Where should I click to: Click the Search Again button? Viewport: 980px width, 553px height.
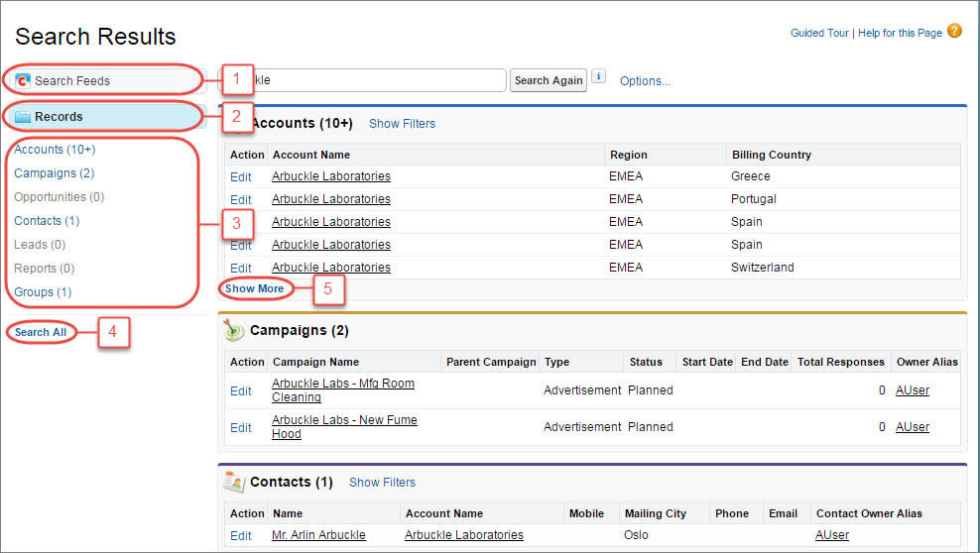tap(549, 80)
